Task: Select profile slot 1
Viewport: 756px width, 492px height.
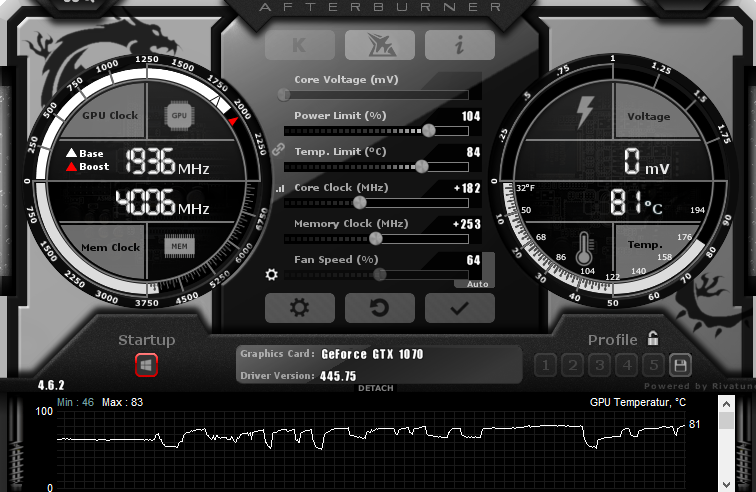Action: pos(545,365)
